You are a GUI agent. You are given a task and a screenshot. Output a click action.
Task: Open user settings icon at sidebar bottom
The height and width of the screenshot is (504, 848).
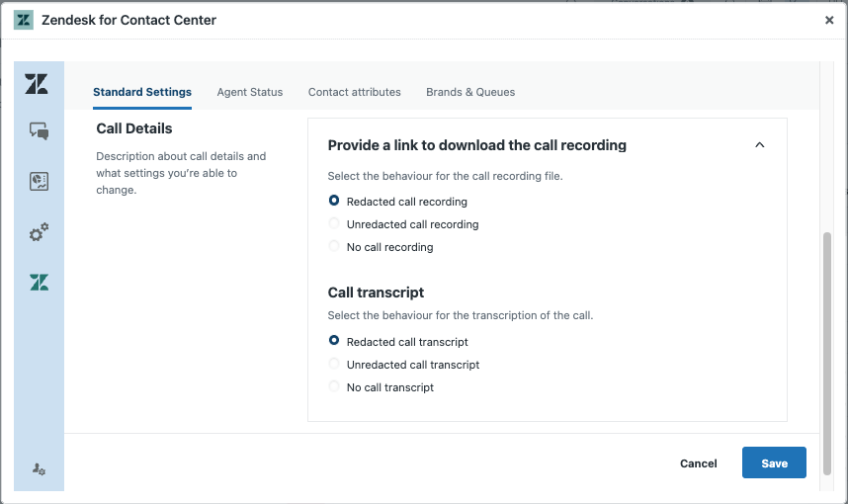(x=39, y=469)
